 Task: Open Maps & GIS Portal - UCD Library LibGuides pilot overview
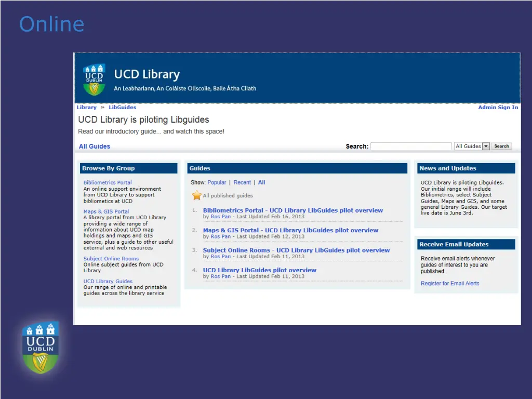point(290,230)
